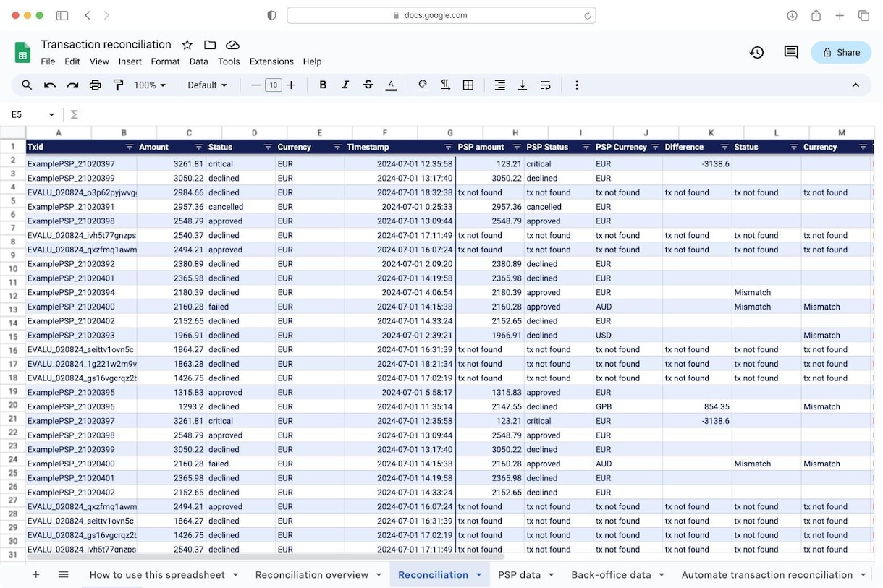Open the PSP Status column filter
The height and width of the screenshot is (588, 883).
[586, 147]
